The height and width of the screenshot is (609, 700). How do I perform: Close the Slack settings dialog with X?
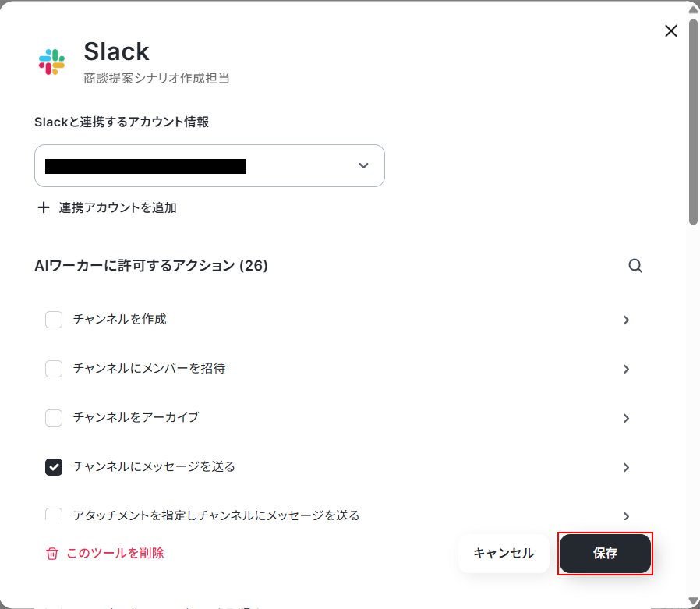(x=670, y=31)
